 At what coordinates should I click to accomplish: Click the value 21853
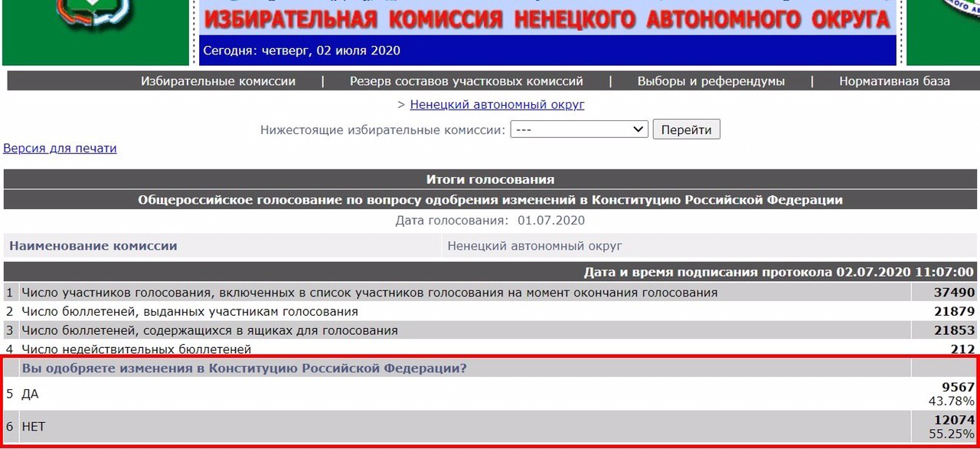pos(954,331)
